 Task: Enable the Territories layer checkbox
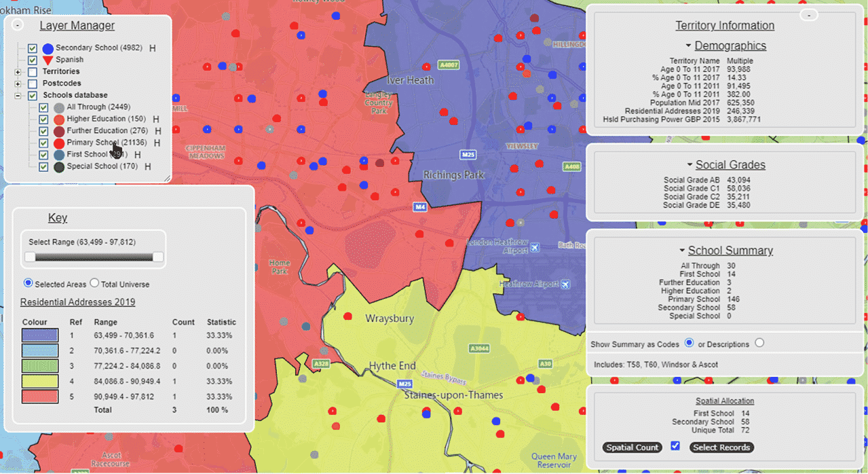(33, 71)
